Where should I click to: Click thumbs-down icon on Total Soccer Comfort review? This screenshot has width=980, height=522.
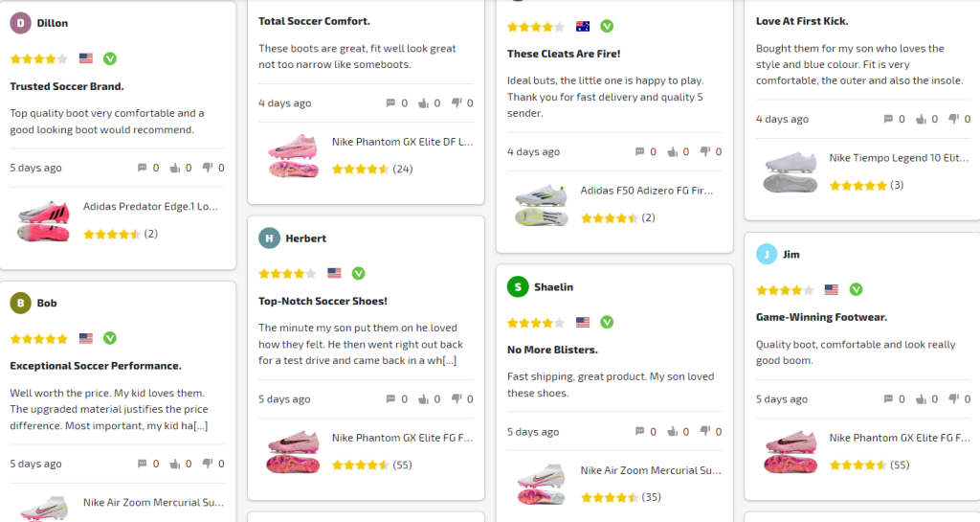pos(457,103)
